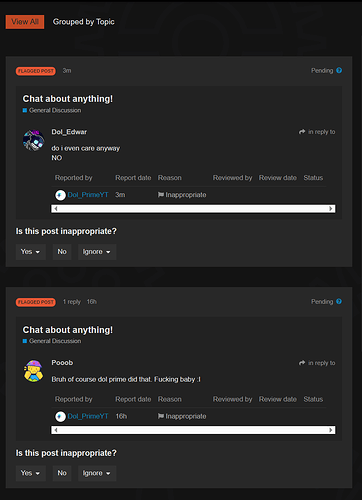Click left arrow of second report table scrollbar
Screen dimensions: 362x500
point(56,430)
